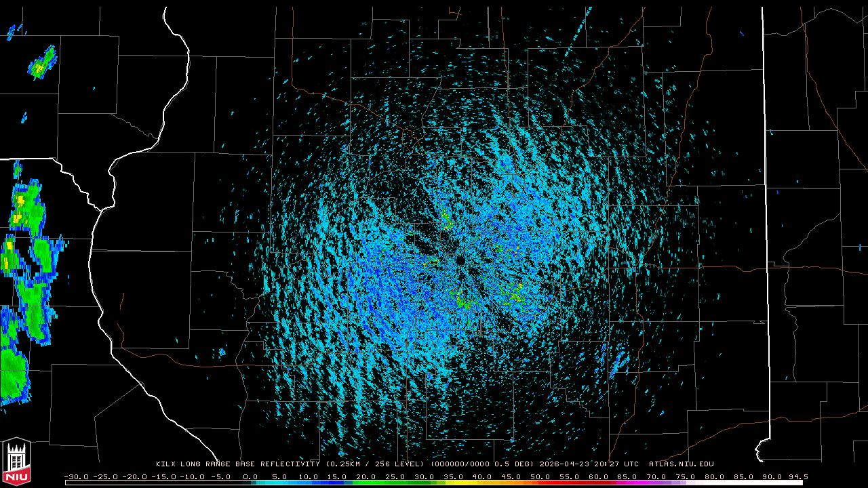
Task: Click the NIU logo in bottom-left corner
Action: pos(16,462)
